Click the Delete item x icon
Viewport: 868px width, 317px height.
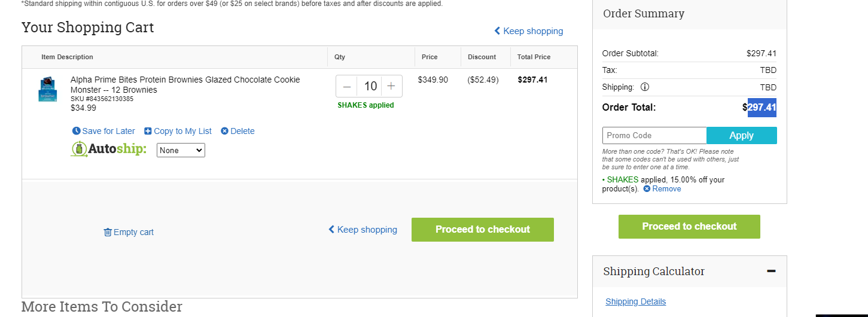224,131
